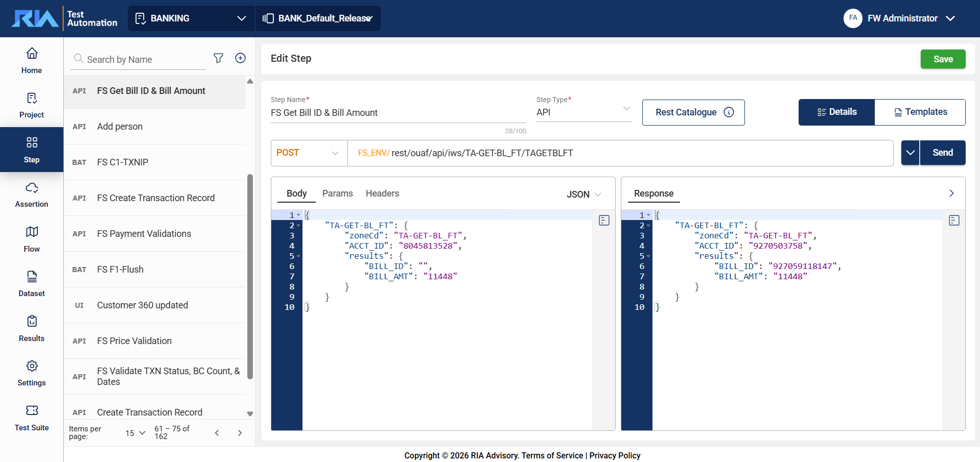Click the filter funnel icon
Screen dimensions: 980x462
[x=218, y=58]
